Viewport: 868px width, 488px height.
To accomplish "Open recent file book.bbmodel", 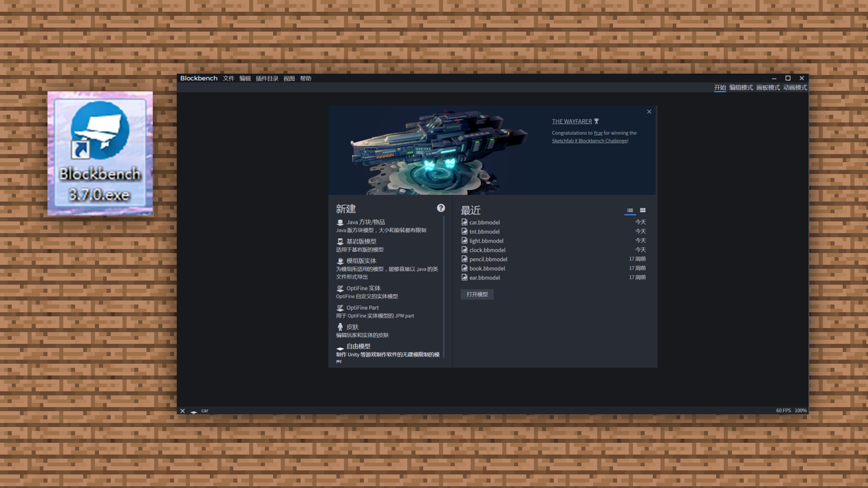I will [x=553, y=268].
